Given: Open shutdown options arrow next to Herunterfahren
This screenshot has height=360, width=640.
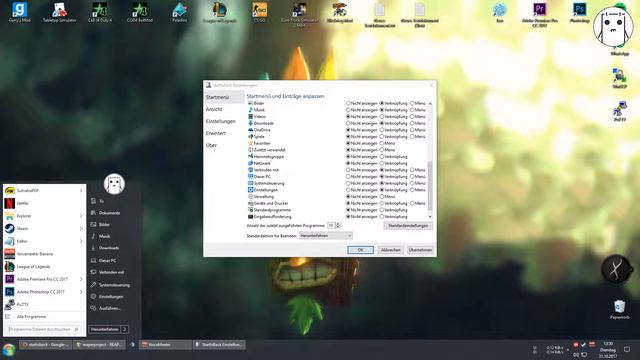Looking at the screenshot, I should [125, 329].
